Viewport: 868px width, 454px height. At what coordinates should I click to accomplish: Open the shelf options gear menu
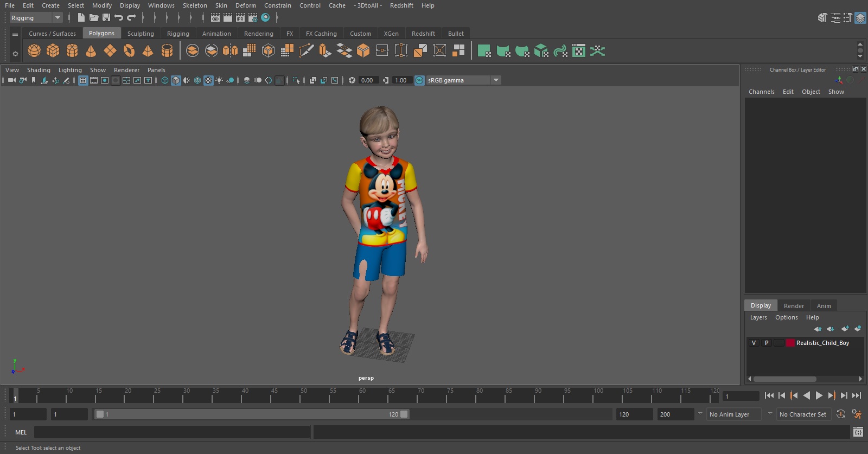pyautogui.click(x=15, y=53)
